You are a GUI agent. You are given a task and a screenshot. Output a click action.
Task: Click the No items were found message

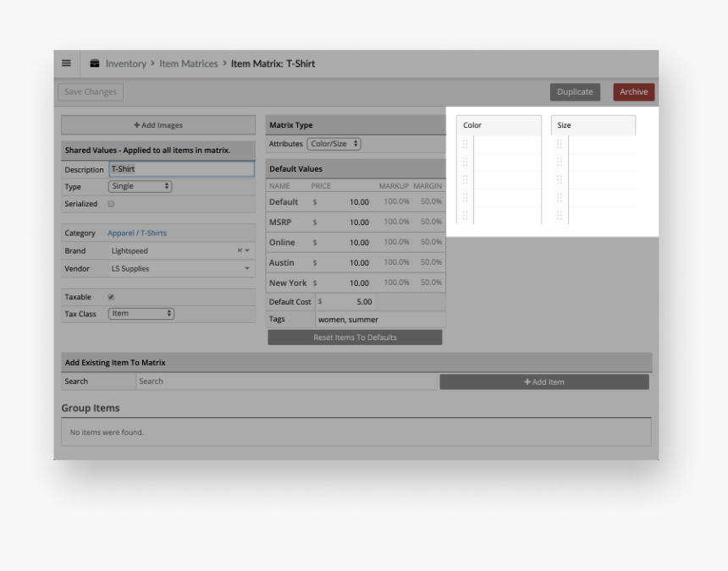(107, 431)
